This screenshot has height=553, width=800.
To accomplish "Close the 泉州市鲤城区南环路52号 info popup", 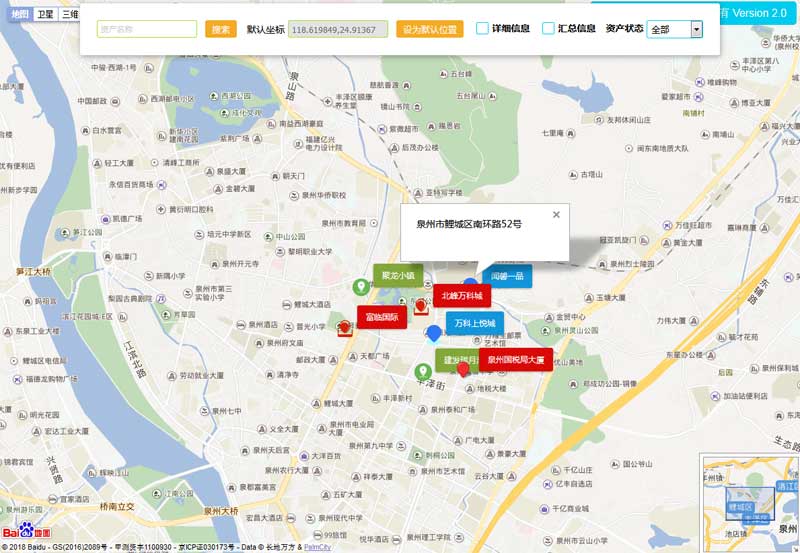I will pyautogui.click(x=556, y=215).
